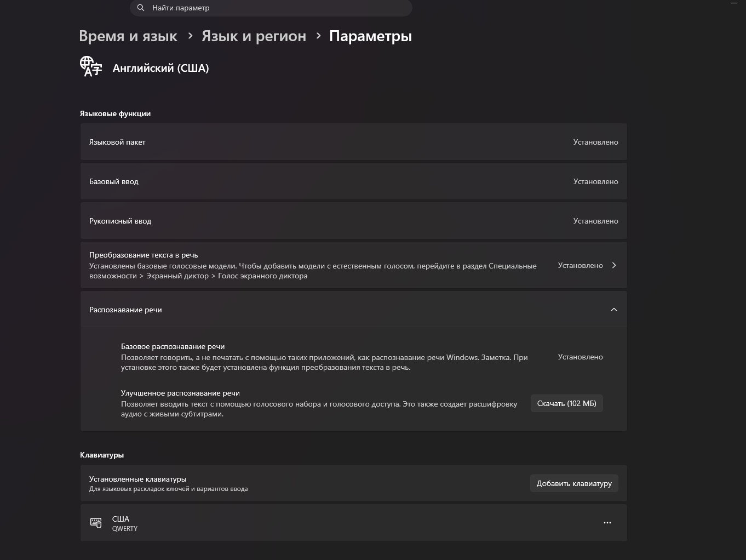746x560 pixels.
Task: Click the 'Базовый ввод' row
Action: [x=353, y=181]
